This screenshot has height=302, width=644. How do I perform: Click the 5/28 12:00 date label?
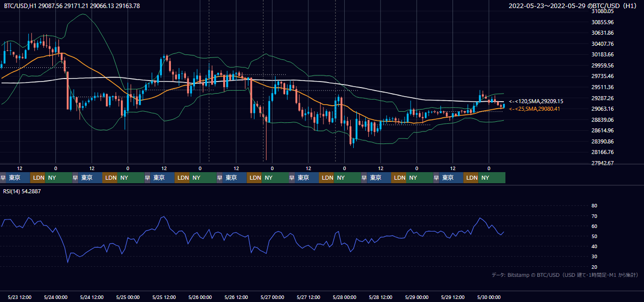point(380,297)
